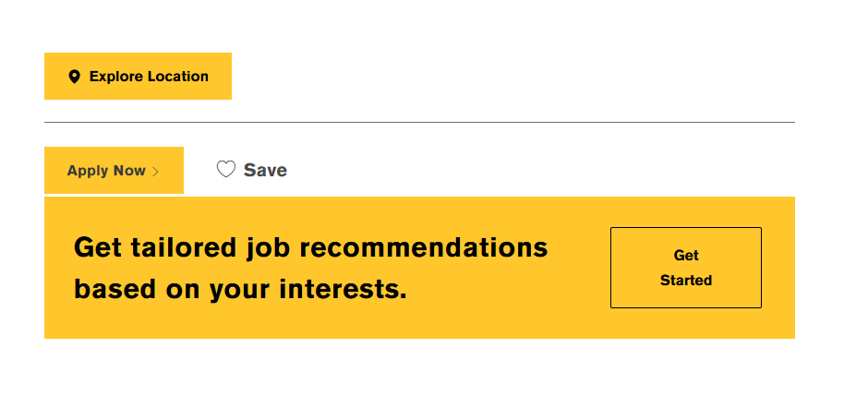Click the word "job" in the banner heading

(256, 247)
